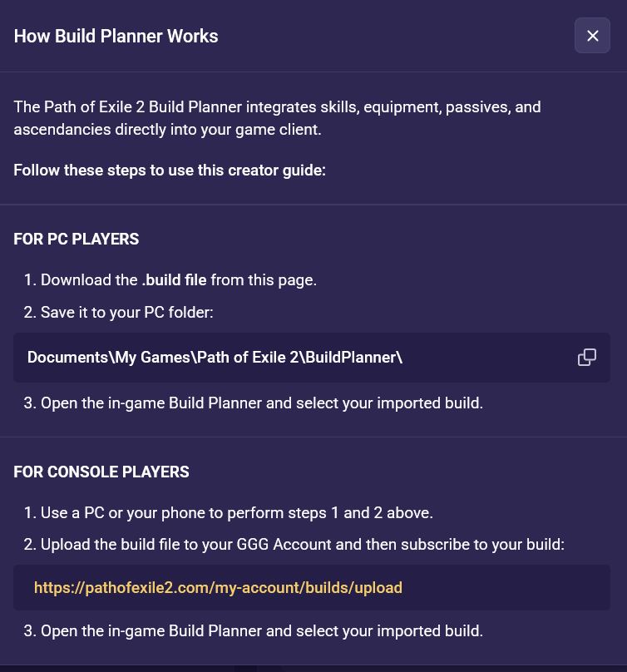Click the bold .build file text
Image resolution: width=627 pixels, height=672 pixels.
[x=174, y=279]
